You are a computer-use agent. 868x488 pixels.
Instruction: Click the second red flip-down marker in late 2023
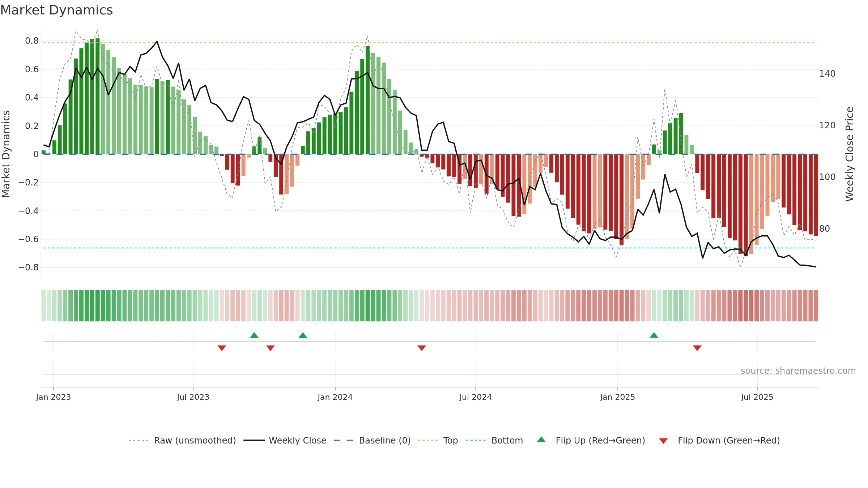[271, 348]
